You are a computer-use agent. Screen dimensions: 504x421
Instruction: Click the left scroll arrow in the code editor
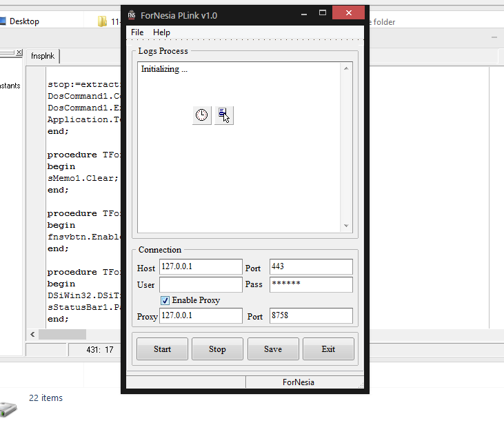tap(32, 335)
